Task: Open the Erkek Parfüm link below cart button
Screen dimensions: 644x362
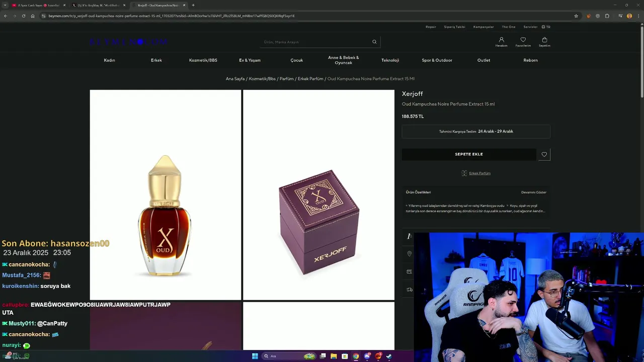Action: 479,173
